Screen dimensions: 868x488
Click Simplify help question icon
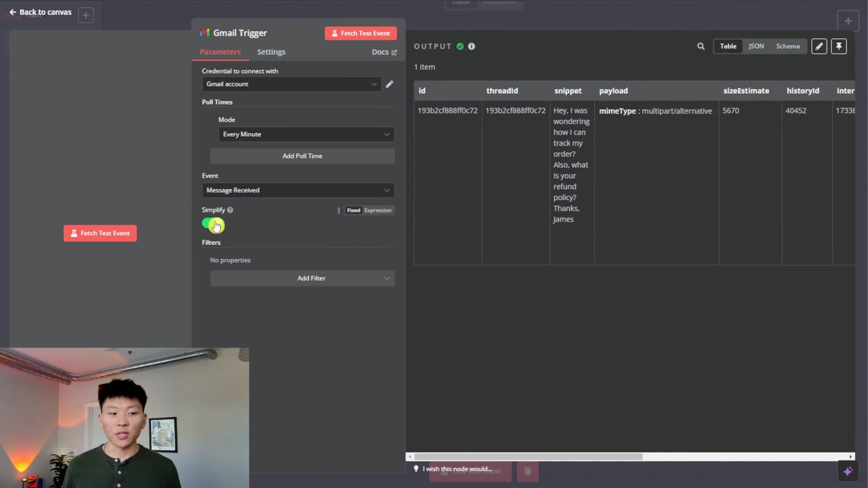click(230, 210)
